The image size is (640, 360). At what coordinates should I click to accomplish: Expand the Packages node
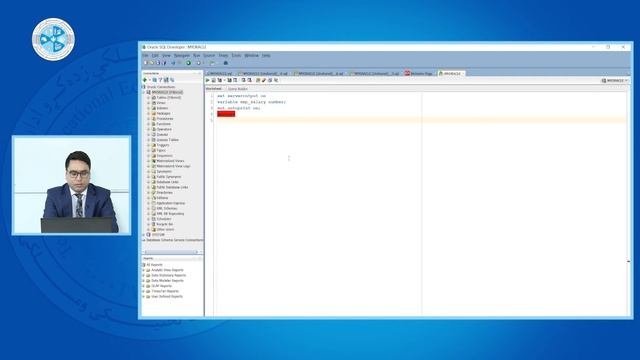click(149, 113)
